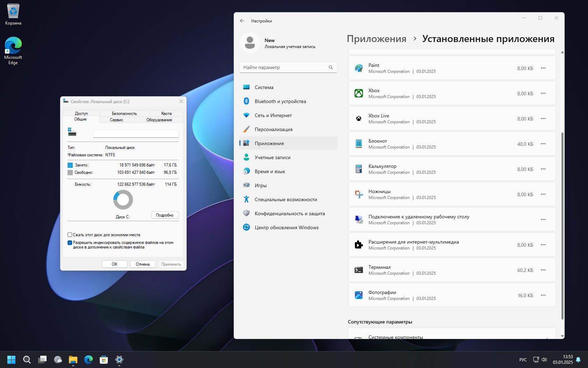Screen dimensions: 588x368
Task: Launch Microsoft Edge from the desktop shortcut
Action: coord(13,51)
